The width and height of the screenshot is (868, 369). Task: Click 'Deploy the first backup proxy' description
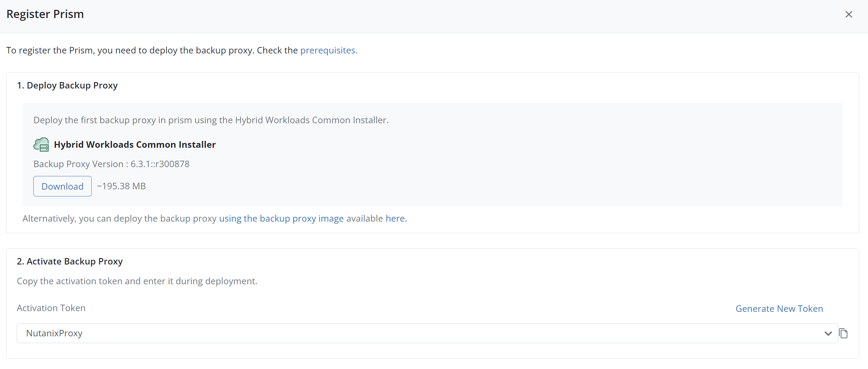pyautogui.click(x=211, y=120)
